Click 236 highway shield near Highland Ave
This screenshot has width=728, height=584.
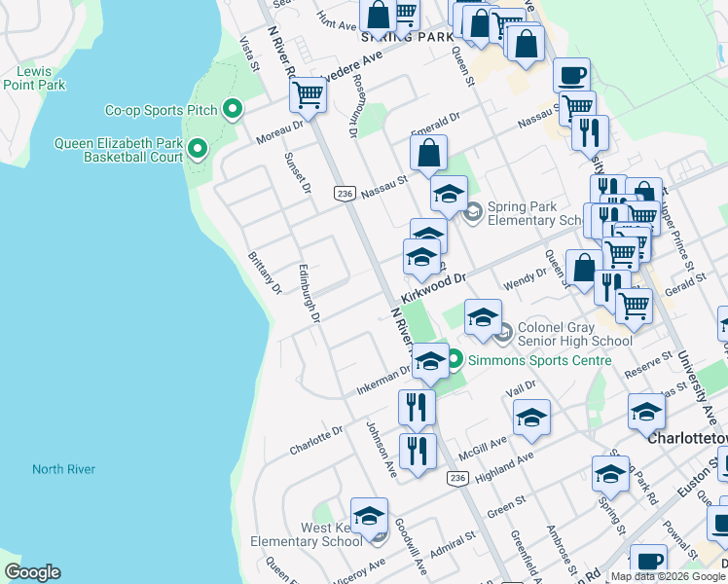point(457,478)
